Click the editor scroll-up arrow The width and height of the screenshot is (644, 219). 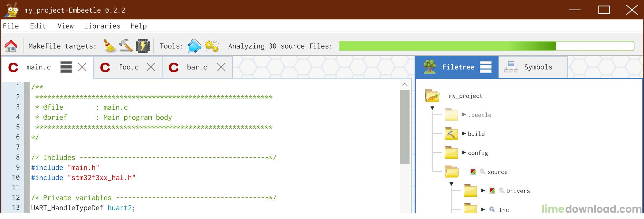405,85
